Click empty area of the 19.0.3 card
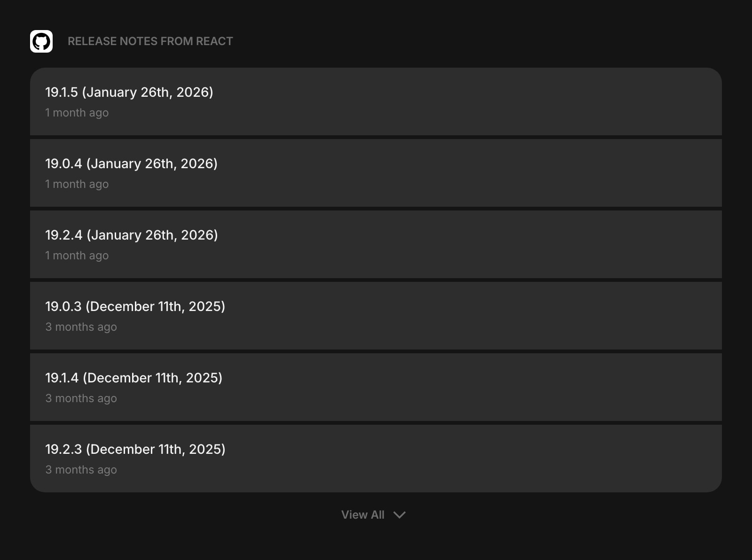Viewport: 752px width, 560px height. click(470, 316)
